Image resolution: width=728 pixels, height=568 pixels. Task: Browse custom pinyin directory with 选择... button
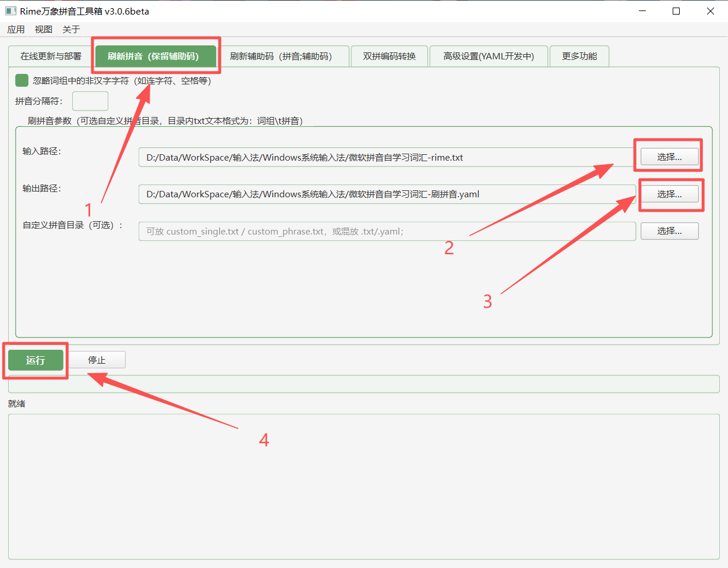tap(670, 231)
